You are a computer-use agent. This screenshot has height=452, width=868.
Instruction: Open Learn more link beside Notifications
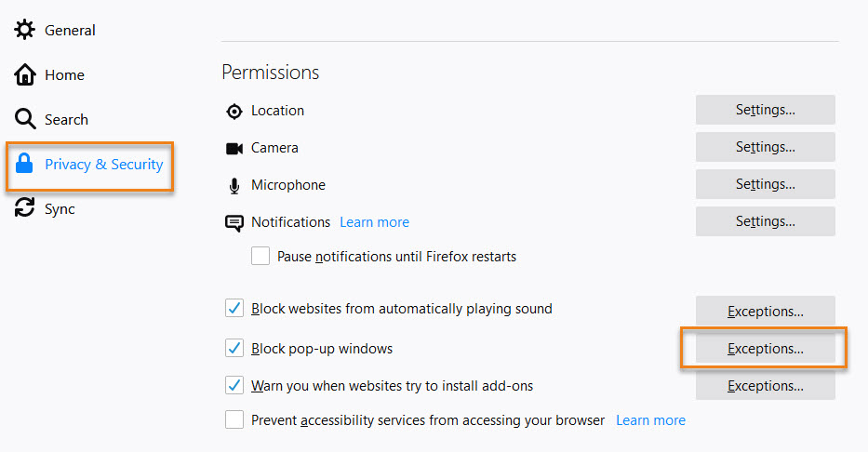tap(374, 222)
